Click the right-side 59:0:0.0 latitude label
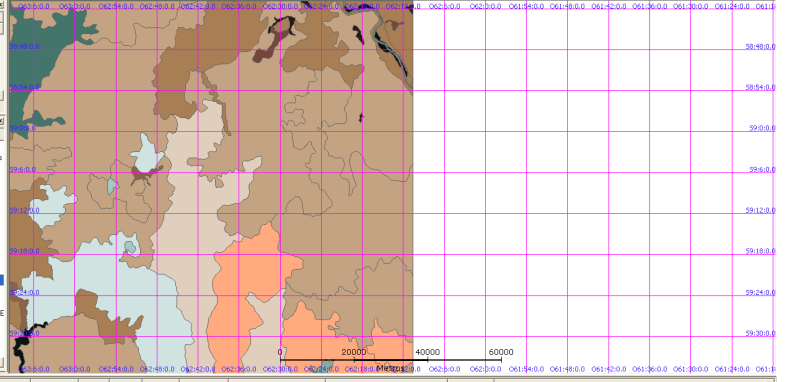This screenshot has width=800, height=382. click(762, 128)
